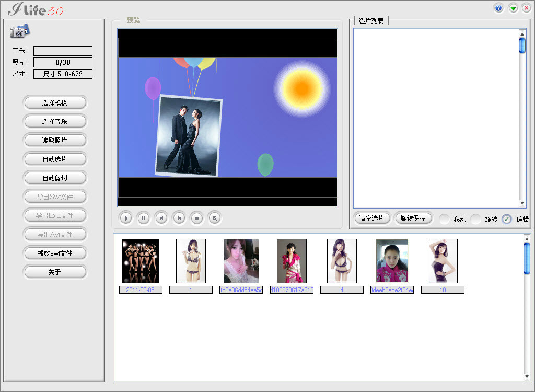Click the camera icon in the top-left panel
Viewport: 535px width, 392px height.
pos(19,31)
